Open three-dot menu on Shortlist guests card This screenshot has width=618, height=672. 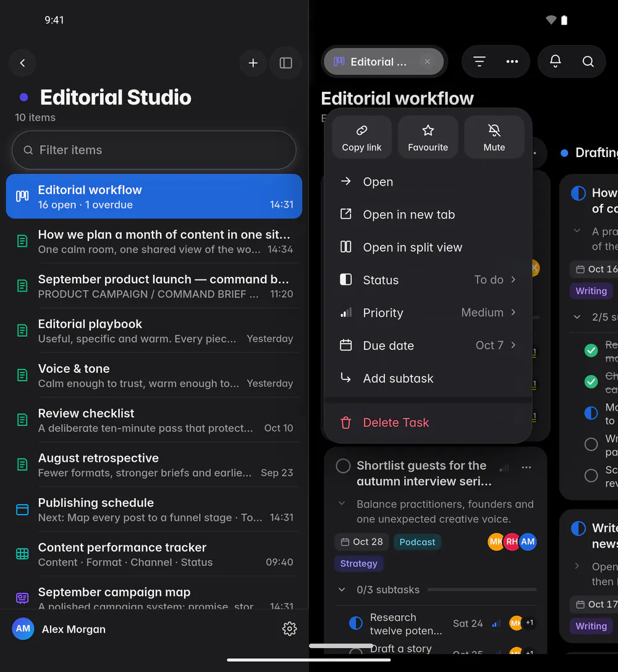click(527, 467)
